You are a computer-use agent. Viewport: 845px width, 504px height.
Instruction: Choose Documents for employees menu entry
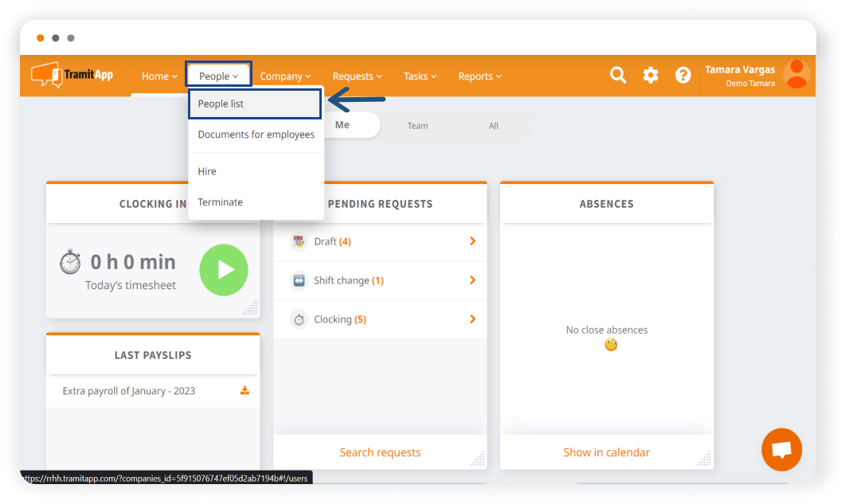(256, 135)
